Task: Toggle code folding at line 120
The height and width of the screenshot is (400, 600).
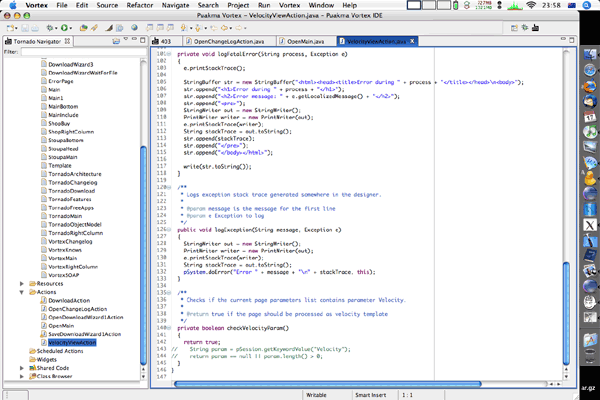Action: click(x=169, y=187)
